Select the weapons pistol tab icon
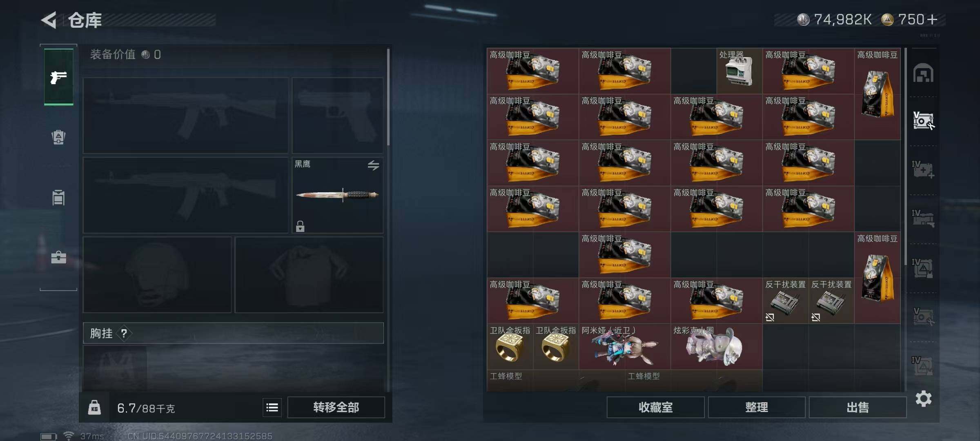980x441 pixels. [x=58, y=77]
